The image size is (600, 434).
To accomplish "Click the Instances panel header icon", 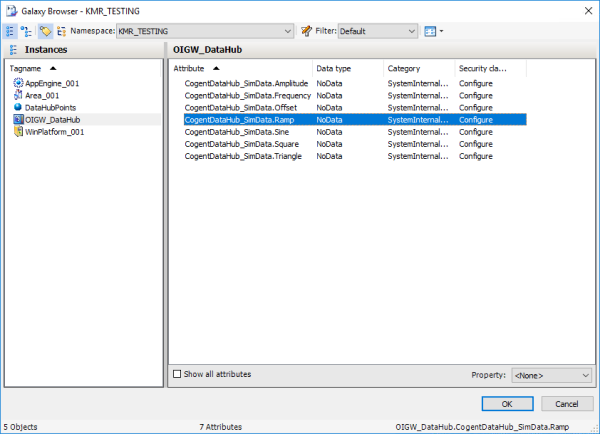I will coord(13,50).
